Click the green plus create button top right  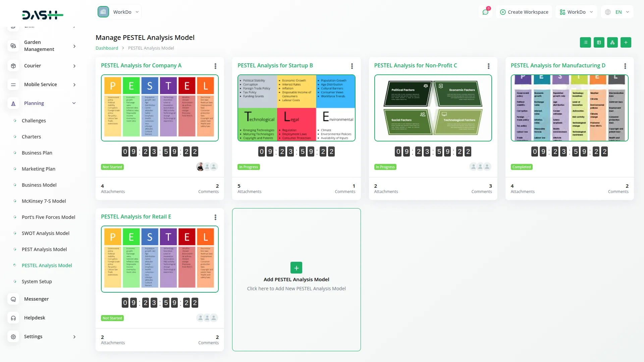[626, 43]
